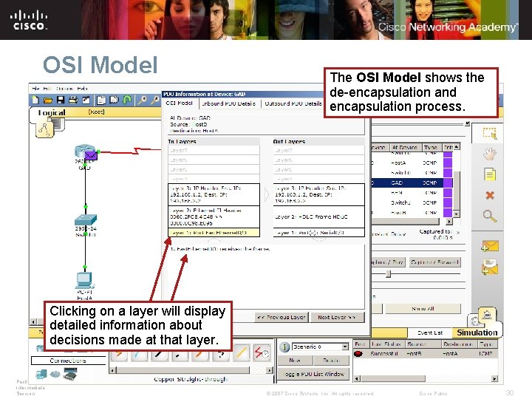Select the highlighted GAD event list row

[x=412, y=183]
